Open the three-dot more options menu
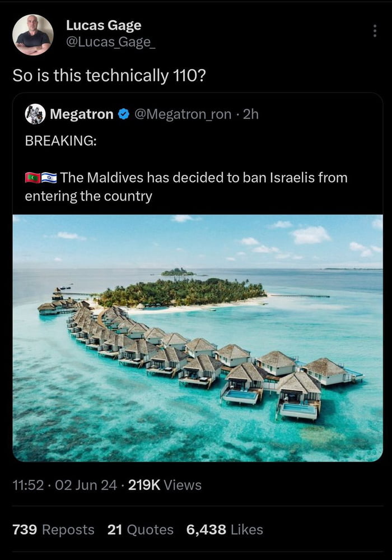The width and height of the screenshot is (392, 560). tap(375, 31)
